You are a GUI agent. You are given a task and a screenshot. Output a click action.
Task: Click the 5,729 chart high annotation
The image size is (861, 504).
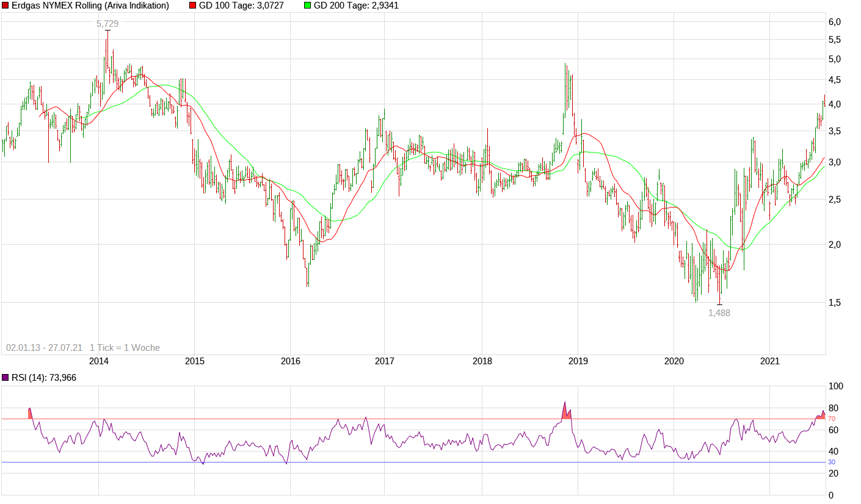tap(107, 24)
